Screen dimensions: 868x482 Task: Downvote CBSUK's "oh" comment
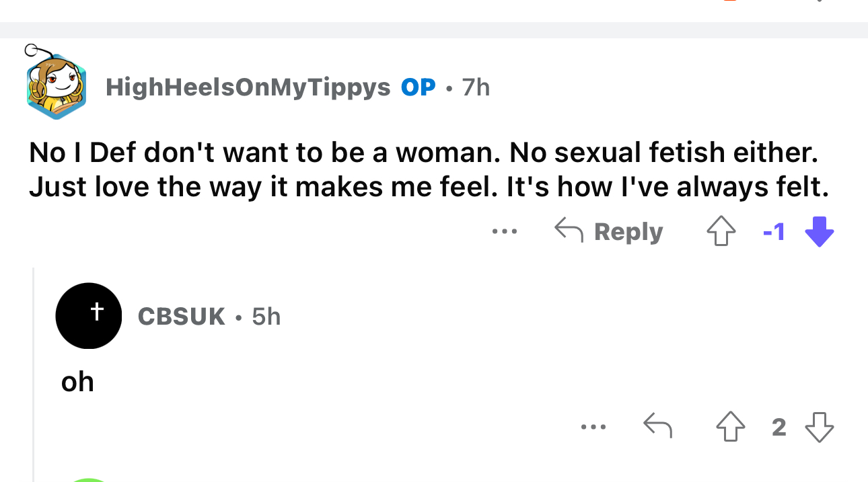click(819, 427)
